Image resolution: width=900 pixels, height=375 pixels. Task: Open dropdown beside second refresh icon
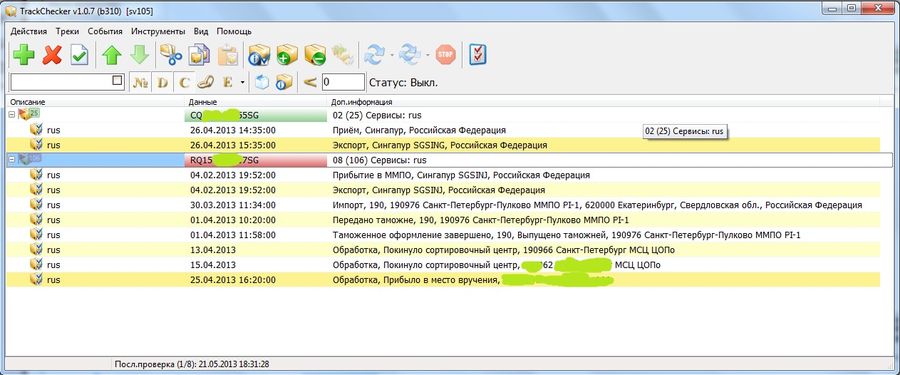[x=428, y=55]
